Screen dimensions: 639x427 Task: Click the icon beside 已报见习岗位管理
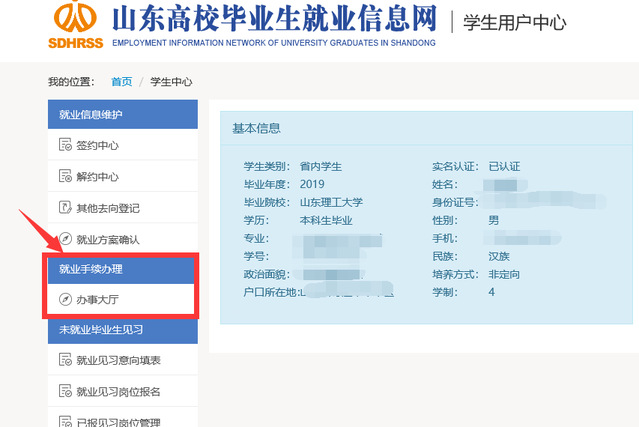click(66, 421)
